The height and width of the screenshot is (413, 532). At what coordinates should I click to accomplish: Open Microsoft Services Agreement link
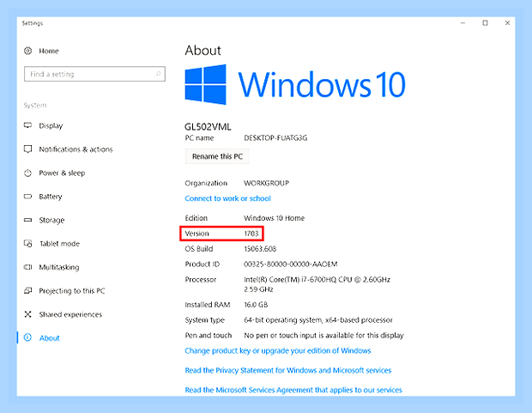point(293,390)
